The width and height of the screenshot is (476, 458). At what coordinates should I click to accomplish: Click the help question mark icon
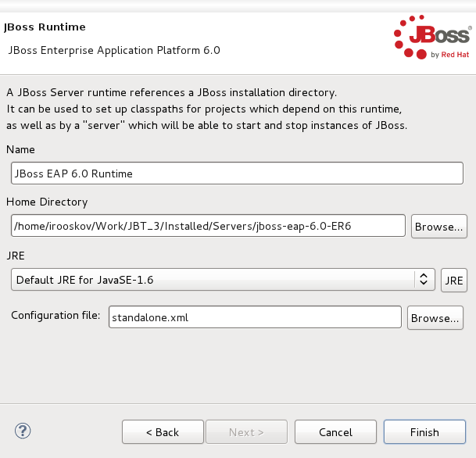pos(23,431)
